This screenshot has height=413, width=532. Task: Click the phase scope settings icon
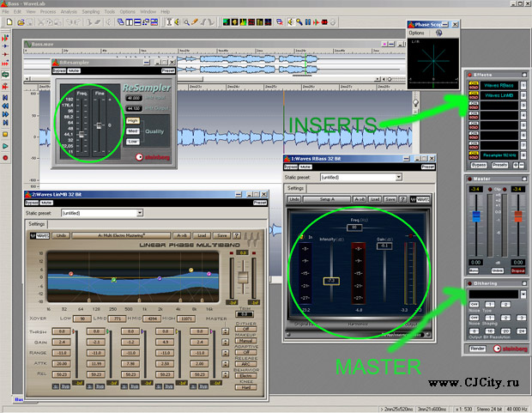point(438,33)
